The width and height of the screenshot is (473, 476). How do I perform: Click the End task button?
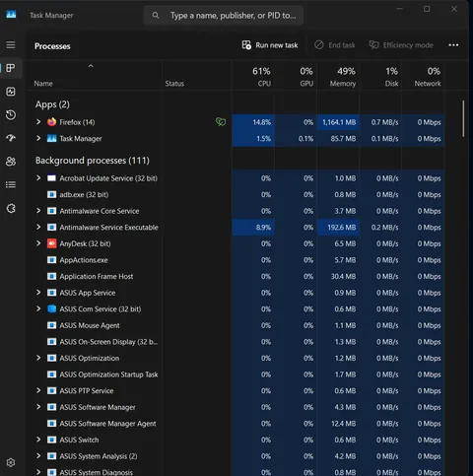click(x=334, y=45)
